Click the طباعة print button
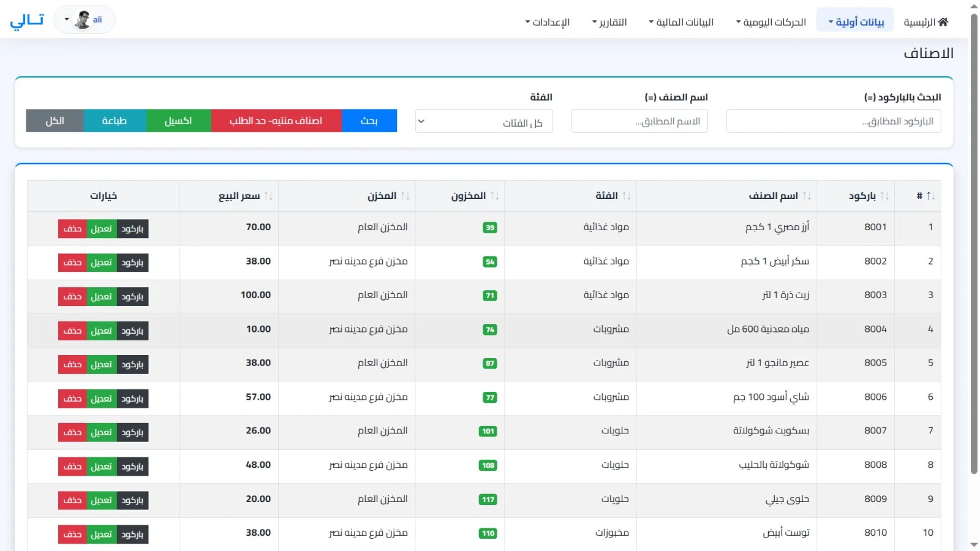The height and width of the screenshot is (551, 980). pos(115,121)
